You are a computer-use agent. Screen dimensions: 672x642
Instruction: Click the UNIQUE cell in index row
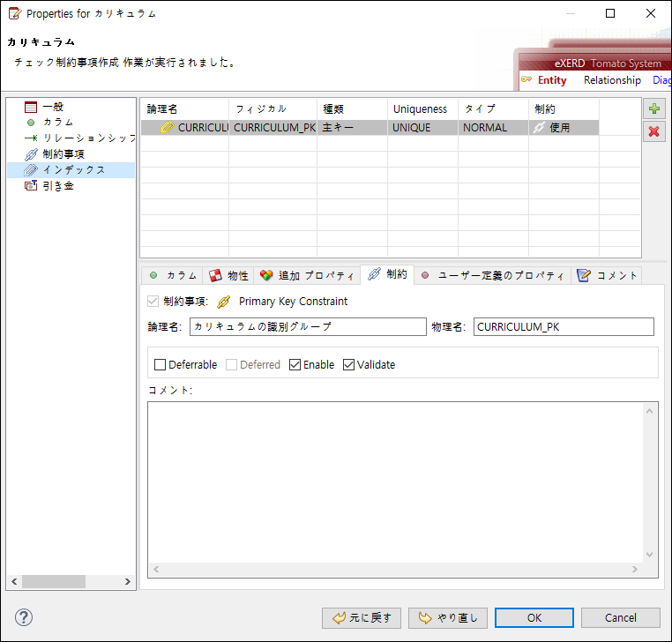(x=422, y=128)
